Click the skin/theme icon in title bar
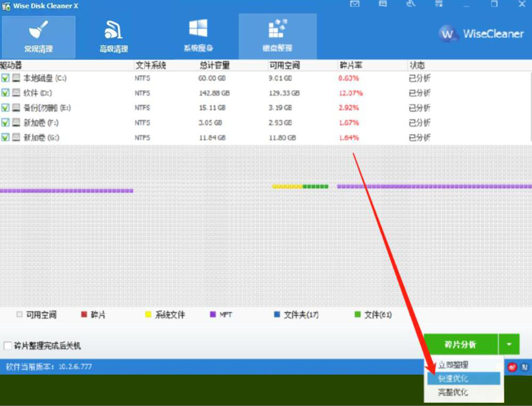Image resolution: width=532 pixels, height=406 pixels. (411, 4)
